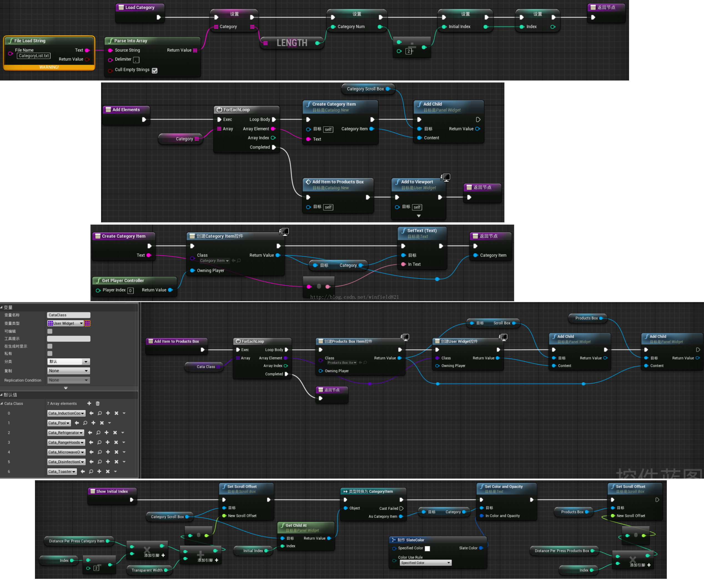Viewport: 704px width, 588px height.
Task: Open the Cata_InductionCoo class dropdown
Action: coord(66,413)
